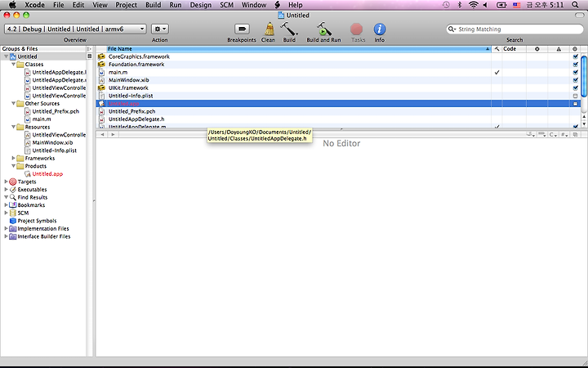The width and height of the screenshot is (588, 368).
Task: Click the hammer build column header
Action: [x=497, y=49]
